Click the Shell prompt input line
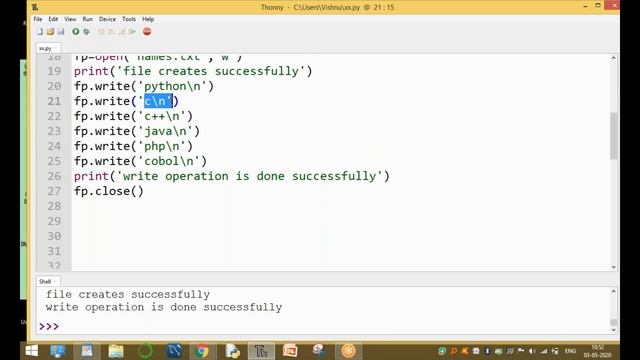The width and height of the screenshot is (640, 360). tap(322, 327)
